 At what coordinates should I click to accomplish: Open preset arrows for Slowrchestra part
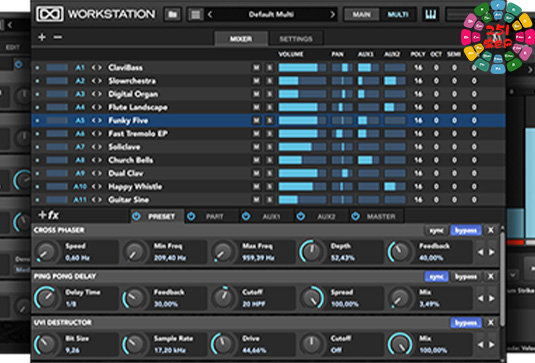97,81
